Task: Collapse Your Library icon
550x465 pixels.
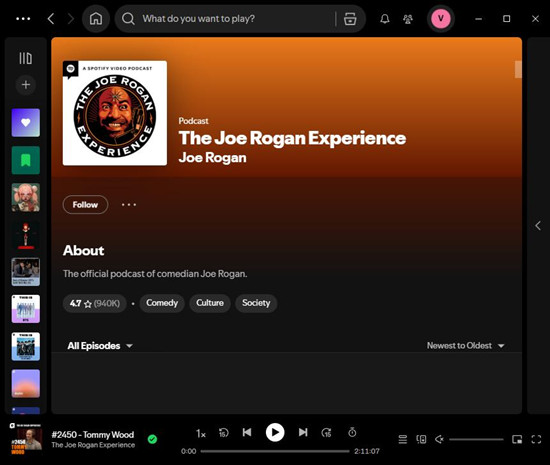Action: [x=26, y=58]
